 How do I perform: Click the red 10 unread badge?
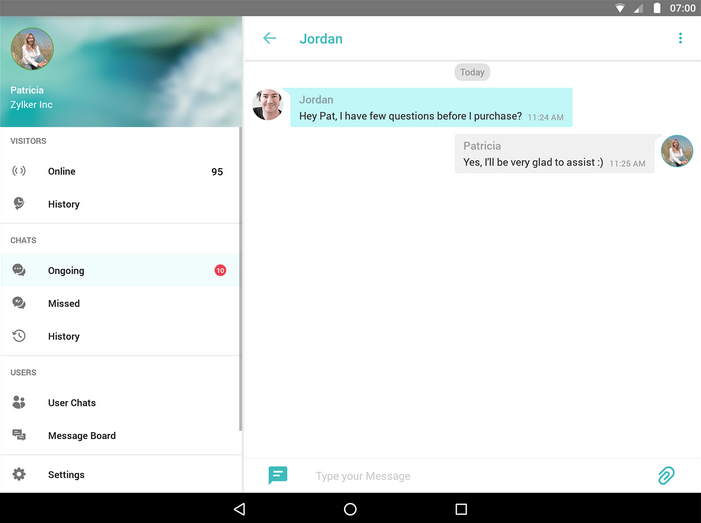point(220,270)
